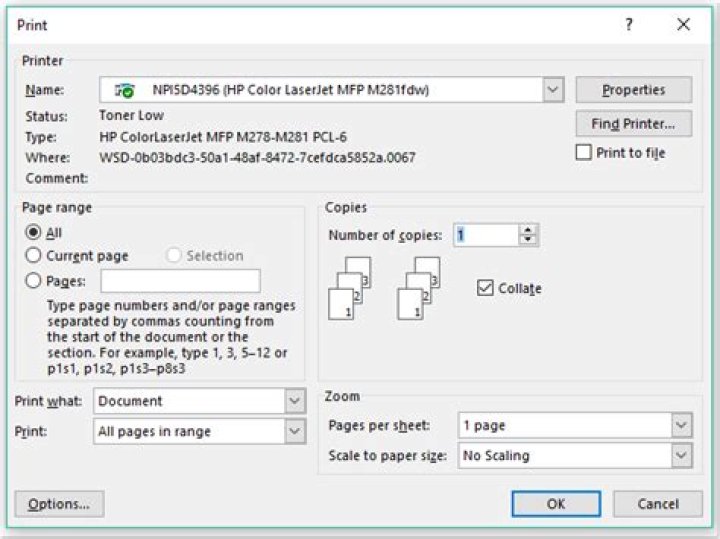720x539 pixels.
Task: Enable the Print to file checkbox
Action: [x=584, y=153]
